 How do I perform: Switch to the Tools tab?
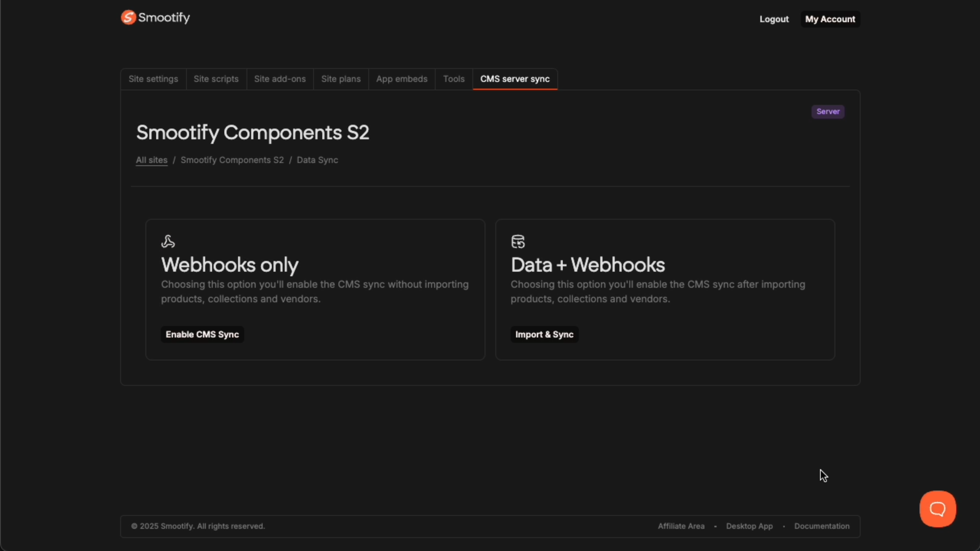tap(453, 79)
